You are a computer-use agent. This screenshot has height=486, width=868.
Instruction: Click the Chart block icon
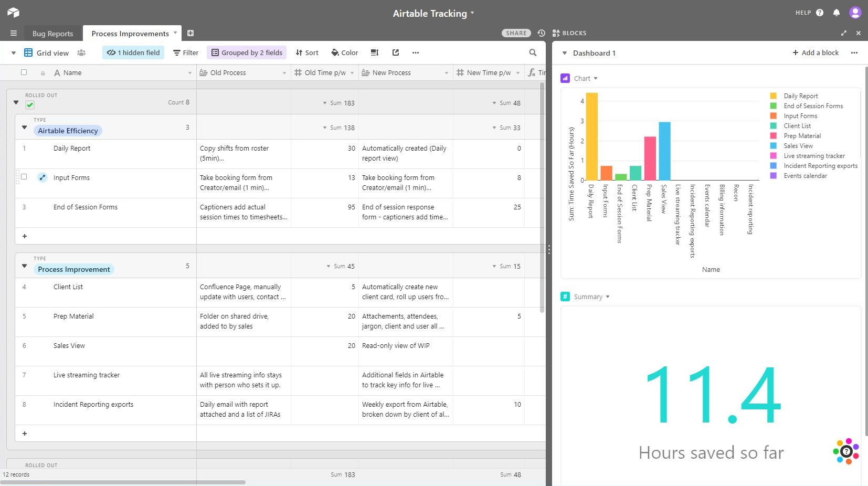(565, 78)
